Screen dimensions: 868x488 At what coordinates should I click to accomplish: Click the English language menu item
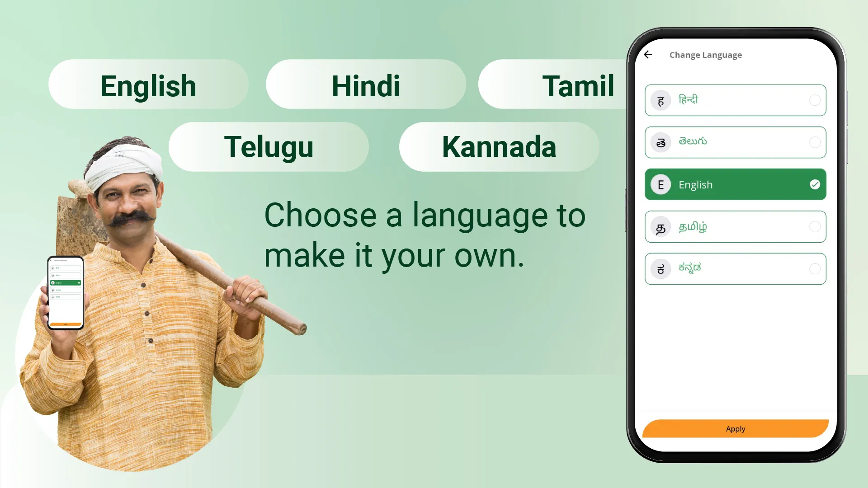pos(736,185)
